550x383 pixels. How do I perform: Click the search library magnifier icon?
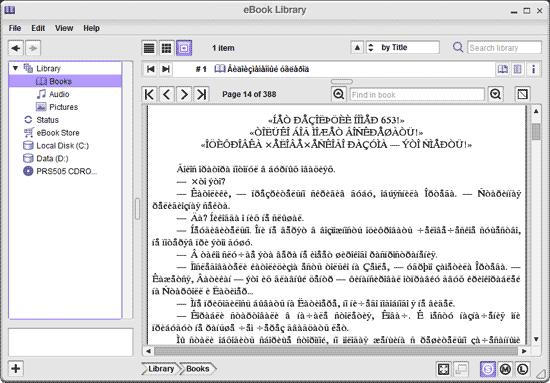458,47
